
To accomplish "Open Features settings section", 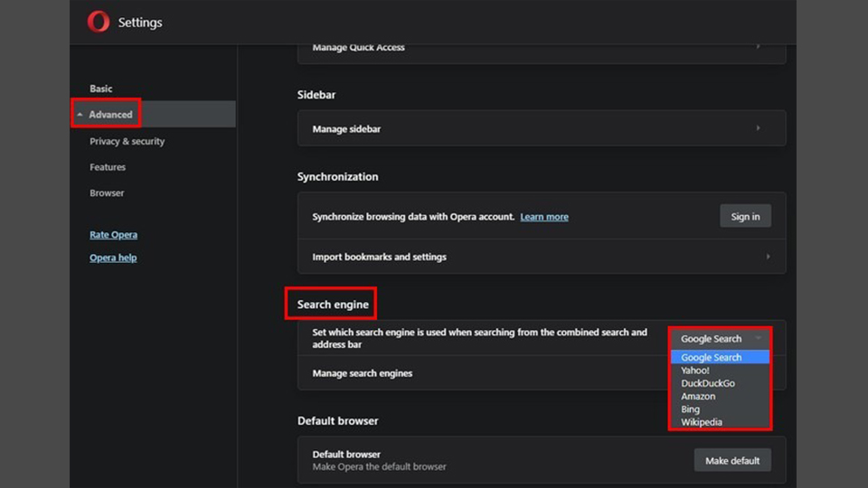I will click(108, 167).
